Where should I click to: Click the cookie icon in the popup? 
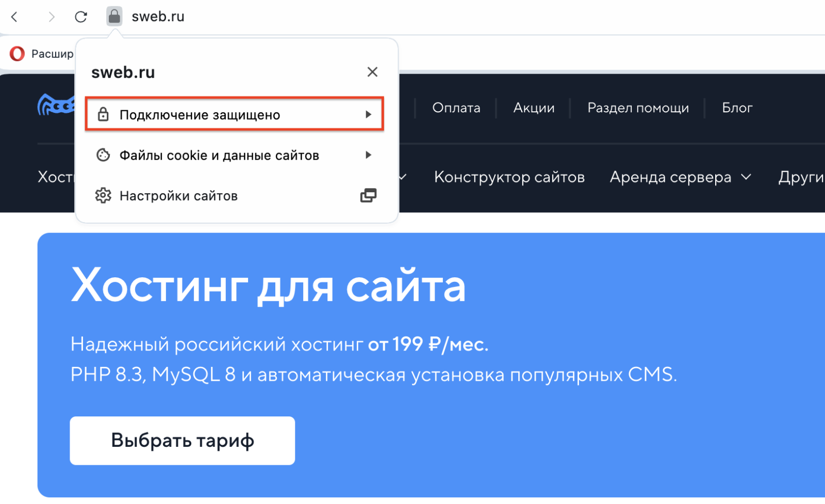pyautogui.click(x=103, y=155)
